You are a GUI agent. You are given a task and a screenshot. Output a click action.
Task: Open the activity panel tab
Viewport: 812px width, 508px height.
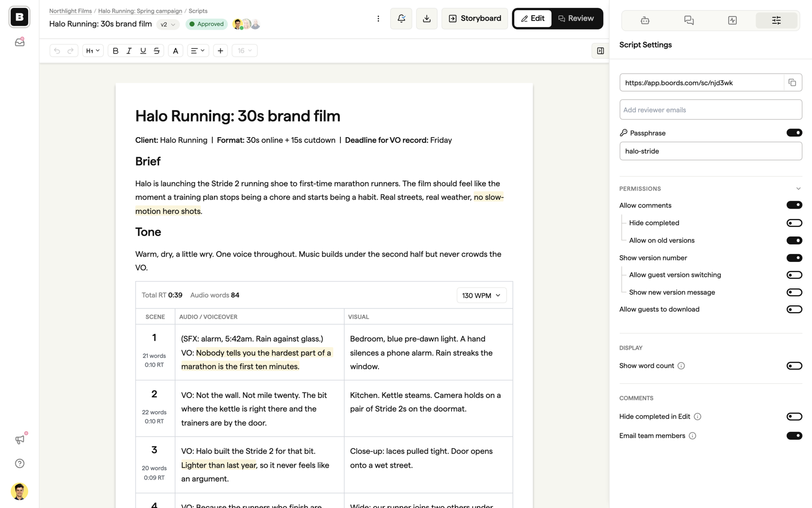coord(732,20)
